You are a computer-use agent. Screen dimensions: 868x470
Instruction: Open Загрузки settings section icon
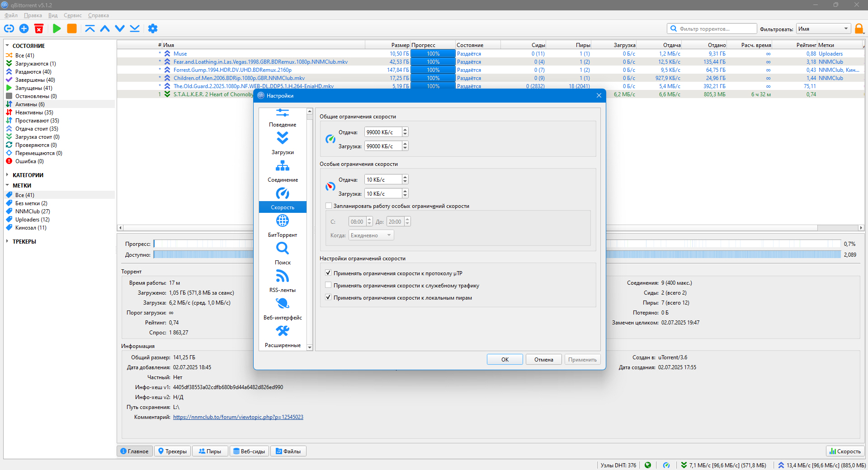point(283,137)
